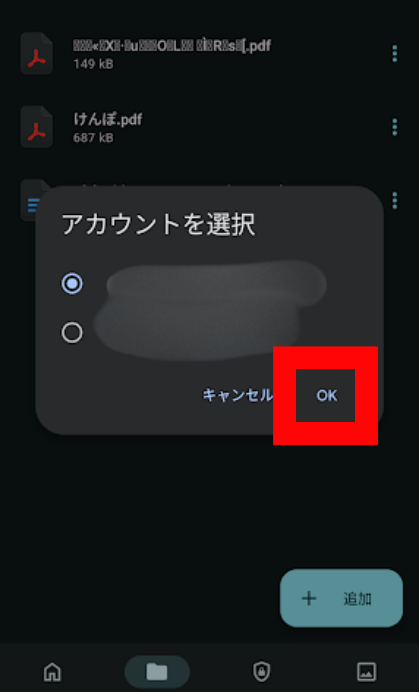Image resolution: width=420 pixels, height=693 pixels.
Task: Tap the document icon of third file
Action: click(31, 201)
